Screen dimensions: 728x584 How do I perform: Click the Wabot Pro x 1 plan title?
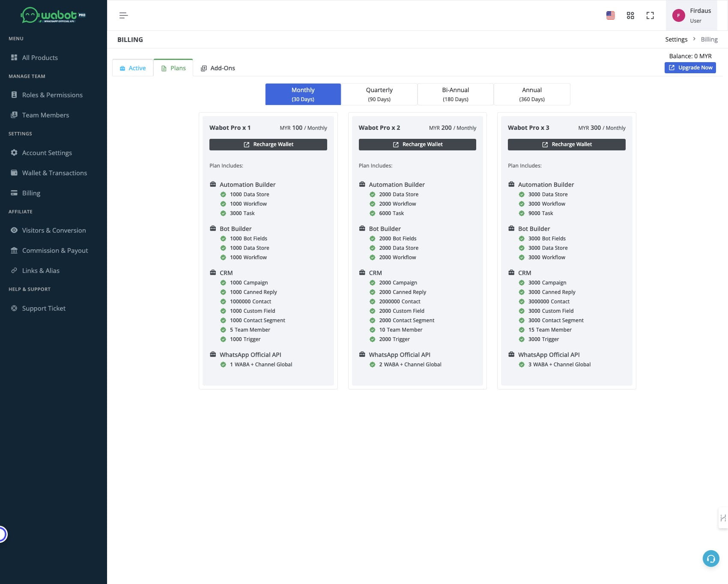(230, 128)
